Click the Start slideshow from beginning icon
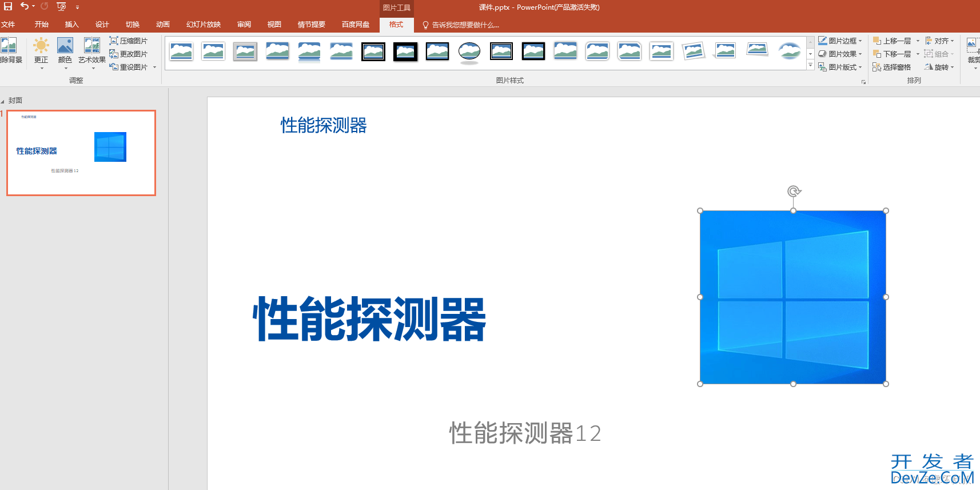The height and width of the screenshot is (490, 980). [x=61, y=7]
